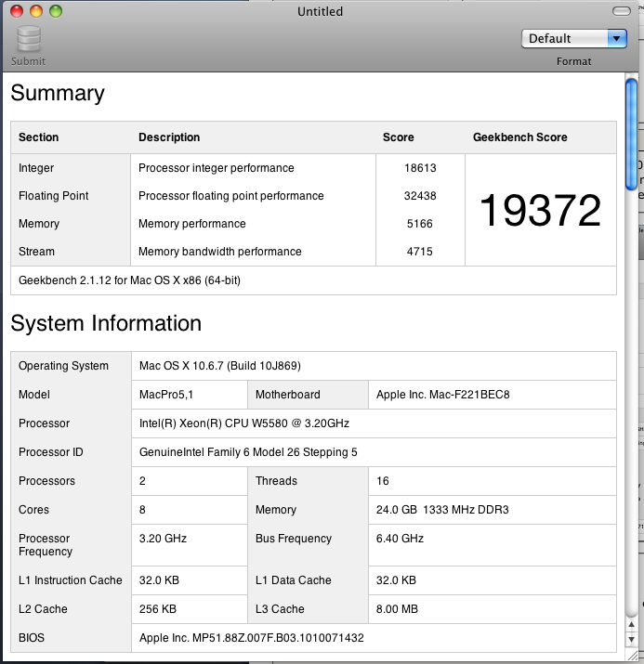644x664 pixels.
Task: Click the L1 Instruction Cache label
Action: coord(71,579)
